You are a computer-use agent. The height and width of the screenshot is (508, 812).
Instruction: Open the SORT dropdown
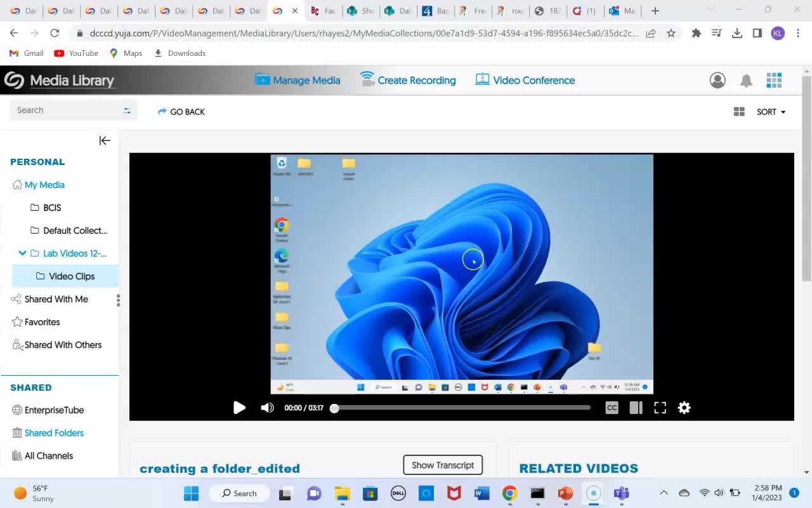coord(771,112)
